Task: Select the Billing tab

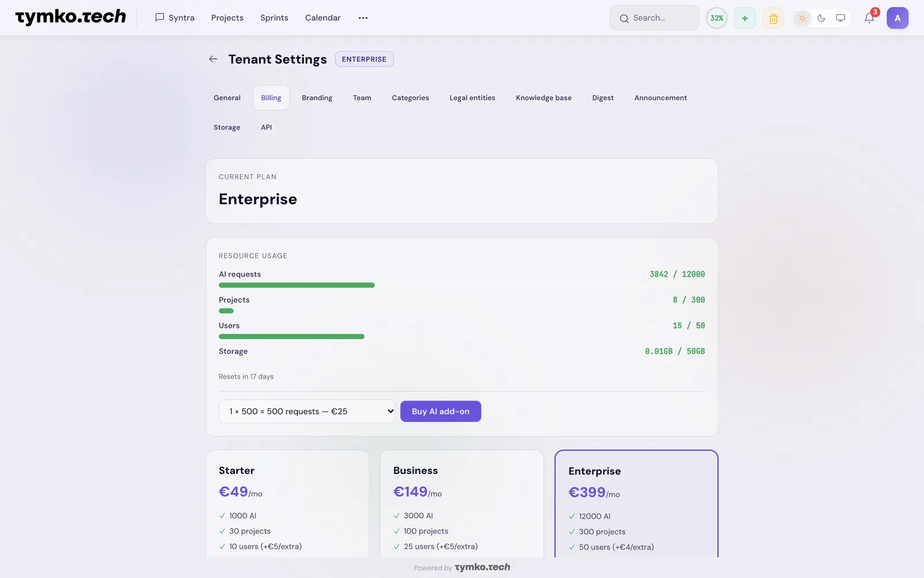Action: coord(271,98)
